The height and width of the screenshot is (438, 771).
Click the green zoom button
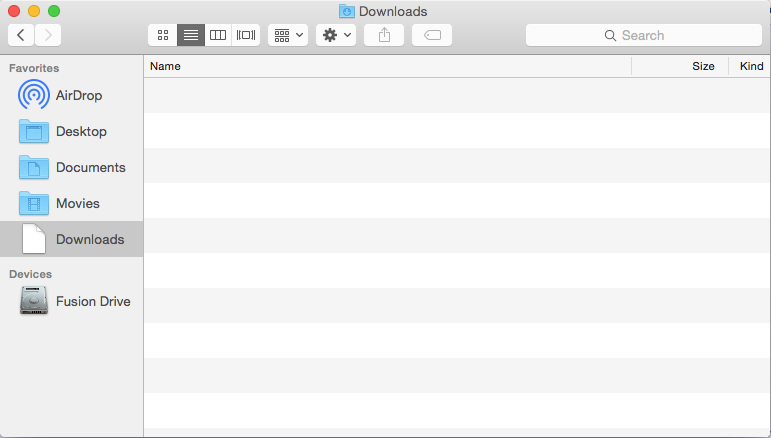click(x=54, y=11)
